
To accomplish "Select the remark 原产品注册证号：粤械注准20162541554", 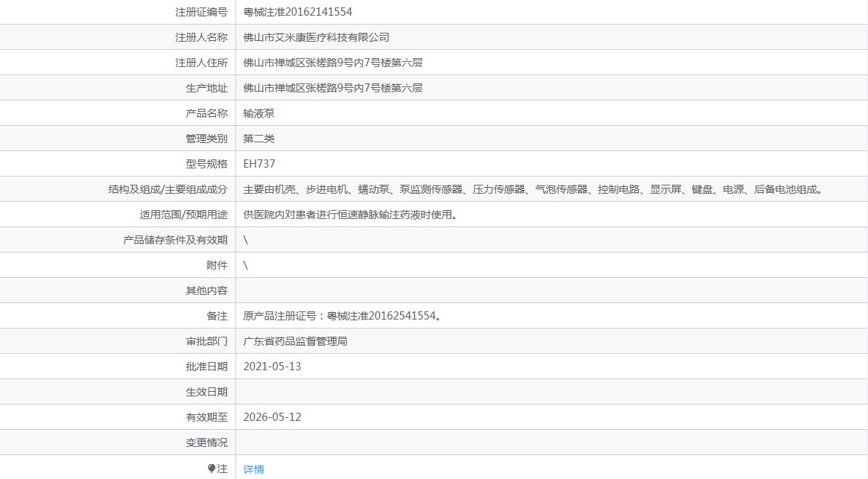I will [x=343, y=316].
